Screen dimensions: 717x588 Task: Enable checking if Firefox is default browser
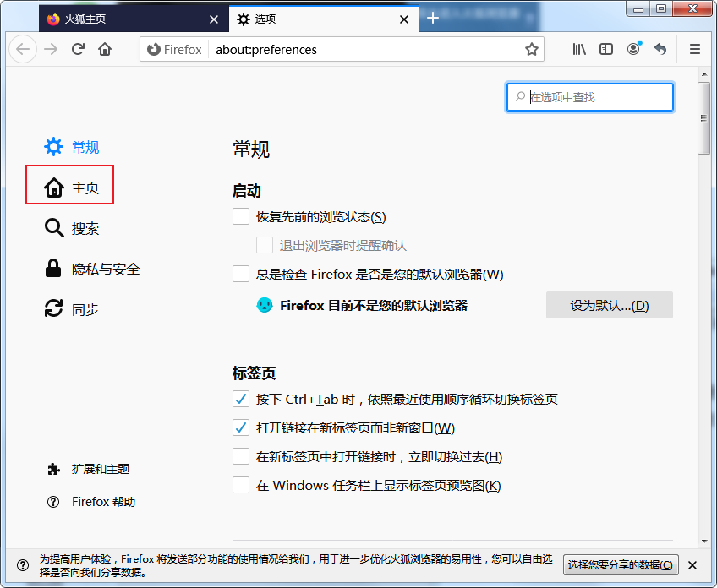(x=240, y=273)
